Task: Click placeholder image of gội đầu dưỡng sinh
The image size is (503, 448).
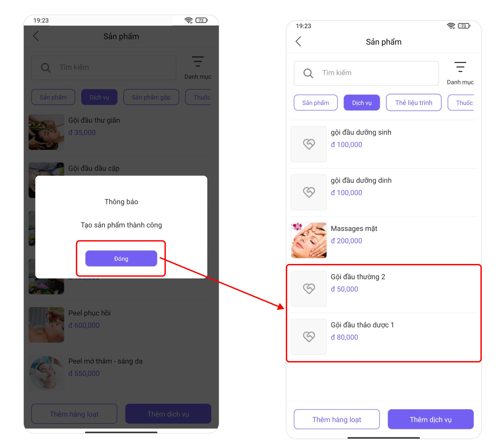Action: (309, 144)
